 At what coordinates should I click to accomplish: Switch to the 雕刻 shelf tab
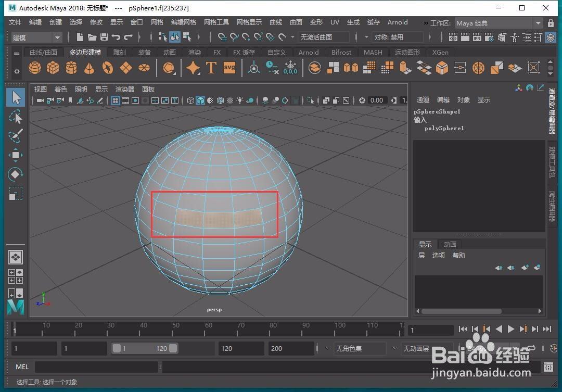click(x=119, y=53)
